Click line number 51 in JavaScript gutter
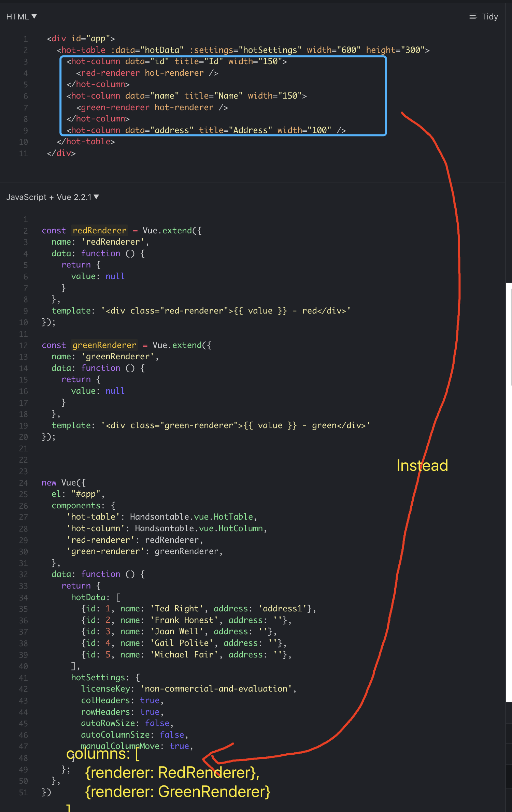This screenshot has height=812, width=512. 23,793
